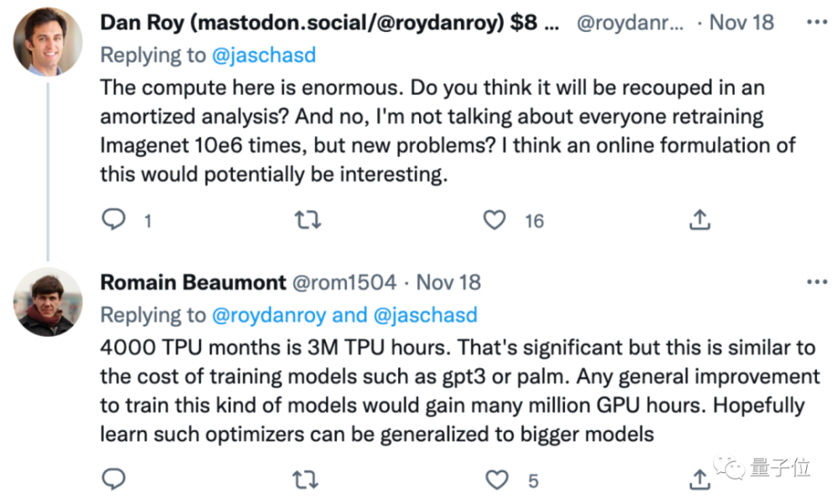
Task: Share Dan Roy's tweet
Action: click(x=700, y=219)
